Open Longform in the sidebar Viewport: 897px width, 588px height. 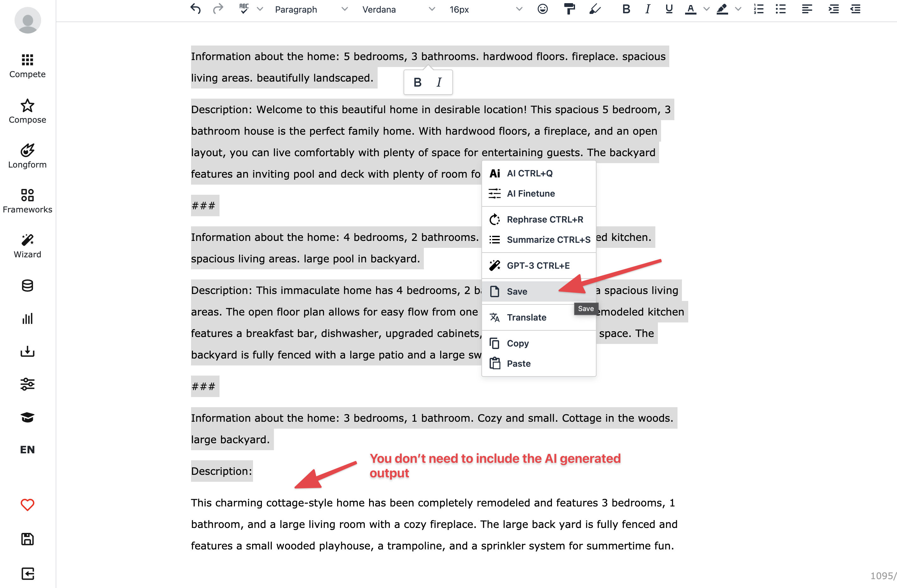[x=28, y=156]
